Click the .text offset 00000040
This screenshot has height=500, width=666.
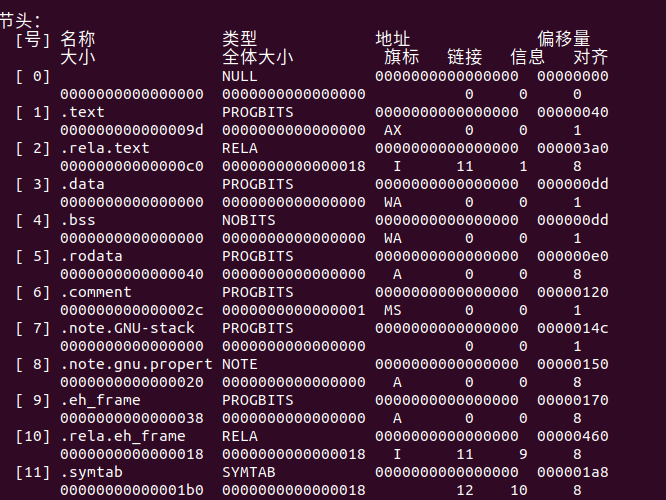point(573,112)
